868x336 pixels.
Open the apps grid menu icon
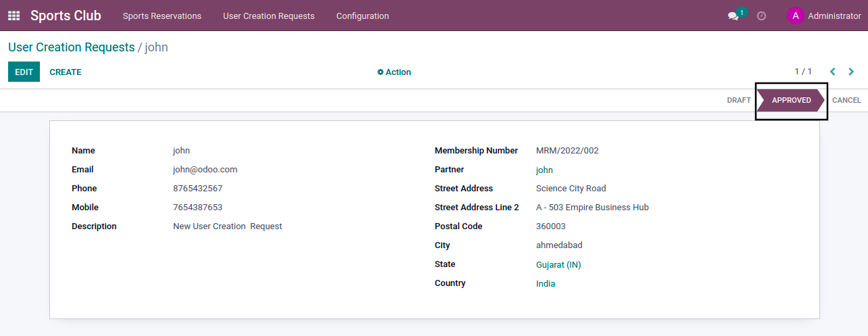tap(14, 16)
